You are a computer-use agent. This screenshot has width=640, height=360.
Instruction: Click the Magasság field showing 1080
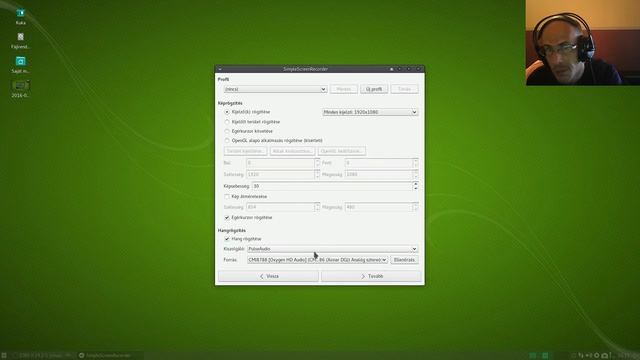[x=378, y=174]
